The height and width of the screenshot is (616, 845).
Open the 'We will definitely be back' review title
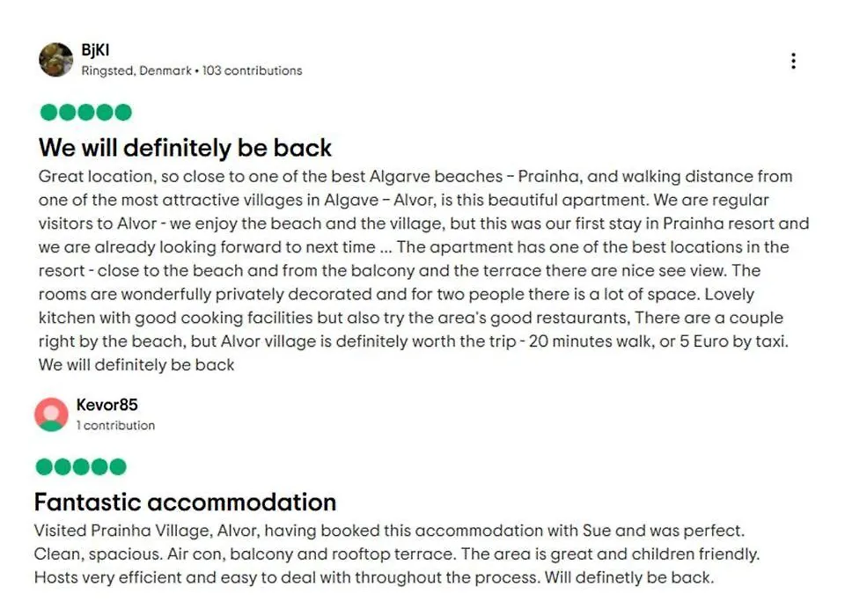185,148
